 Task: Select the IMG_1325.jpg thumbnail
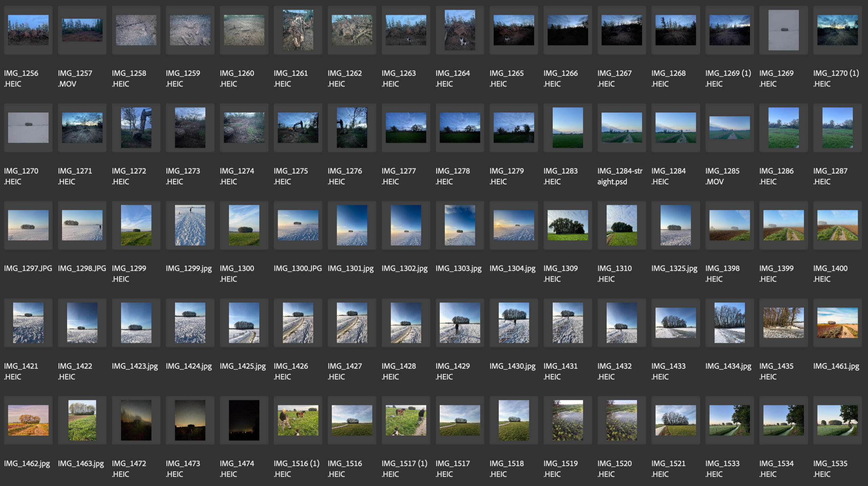675,225
